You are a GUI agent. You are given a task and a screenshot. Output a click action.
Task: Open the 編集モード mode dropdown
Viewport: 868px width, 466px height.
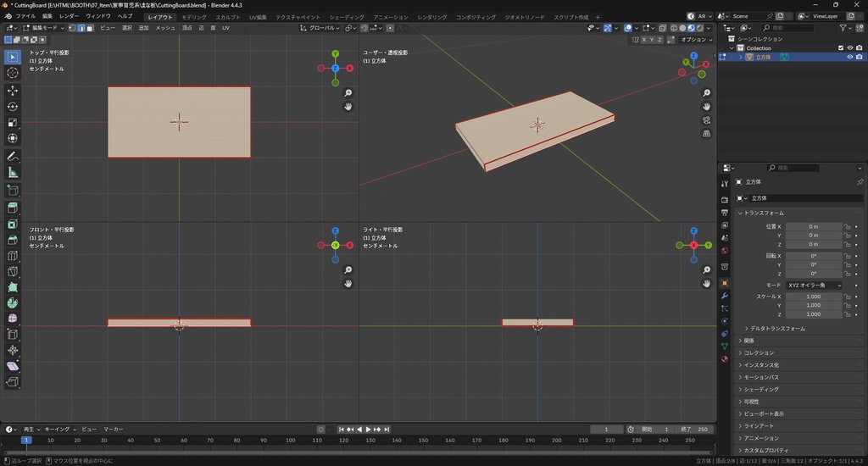point(43,28)
